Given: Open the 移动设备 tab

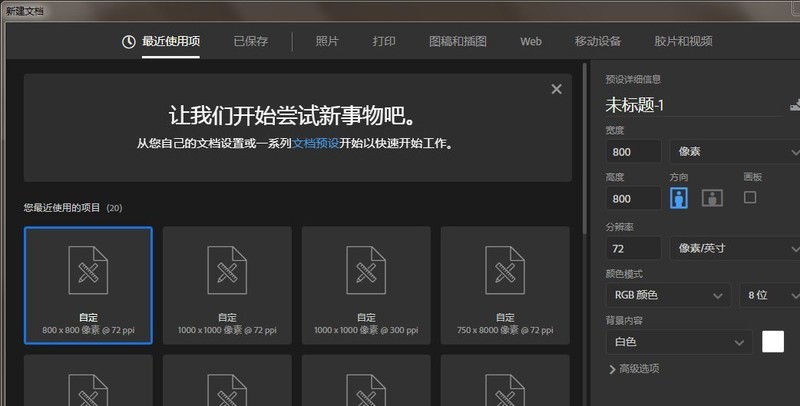Looking at the screenshot, I should [x=598, y=41].
